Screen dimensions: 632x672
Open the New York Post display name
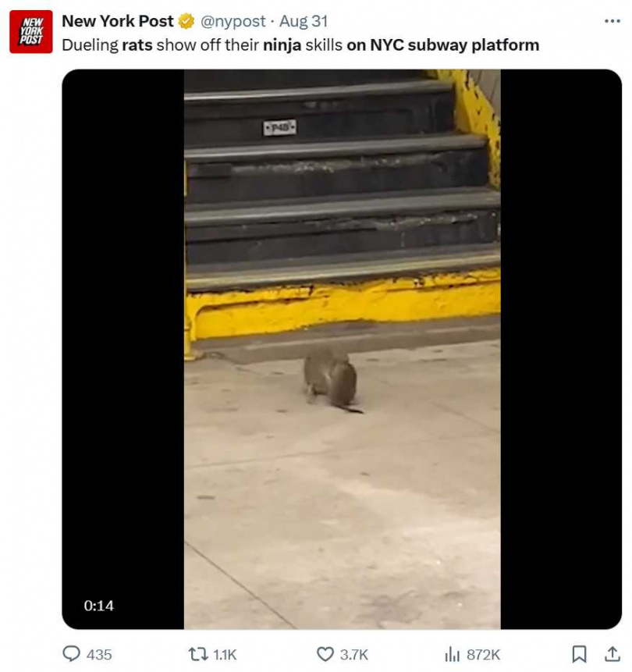(x=117, y=21)
